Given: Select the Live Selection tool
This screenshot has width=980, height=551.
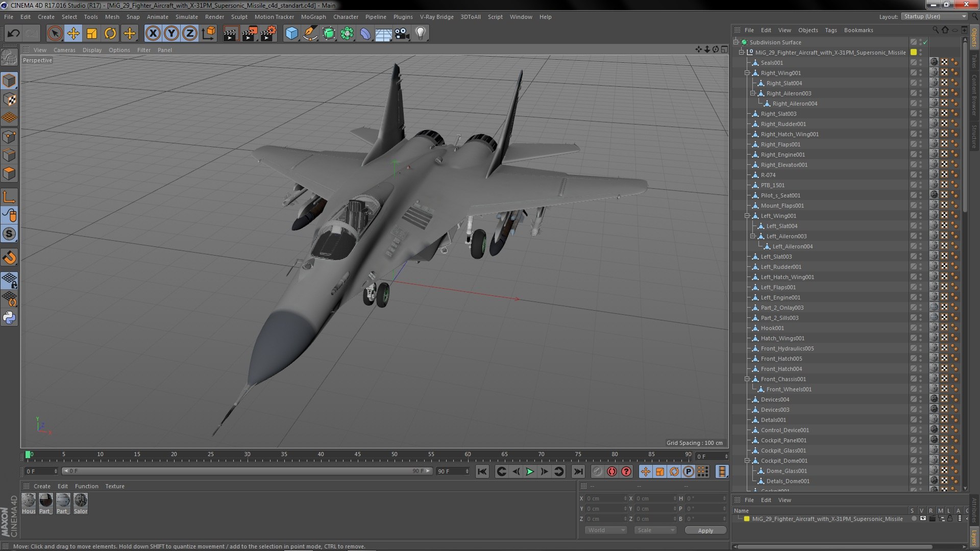Looking at the screenshot, I should click(55, 34).
